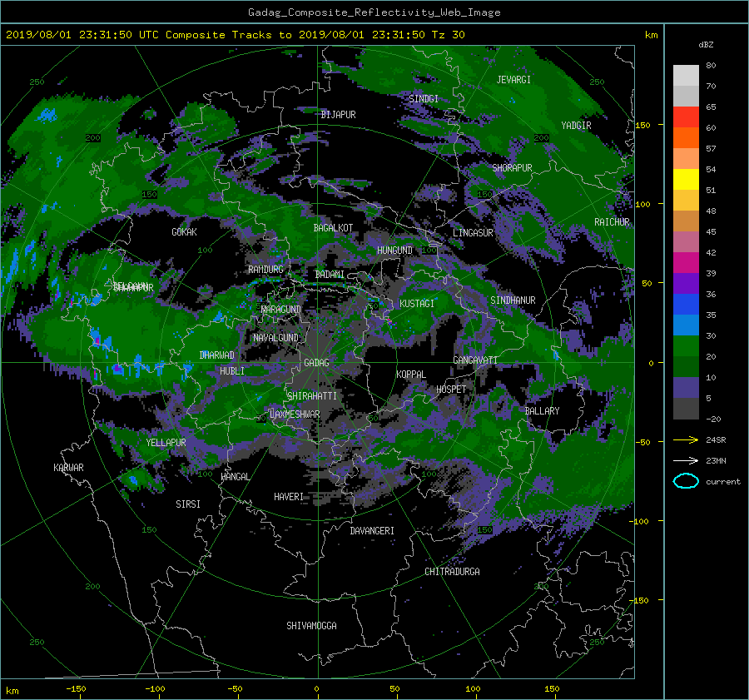Viewport: 749px width, 700px height.
Task: Click the cyan current ellipse legend icon
Action: coord(686,481)
